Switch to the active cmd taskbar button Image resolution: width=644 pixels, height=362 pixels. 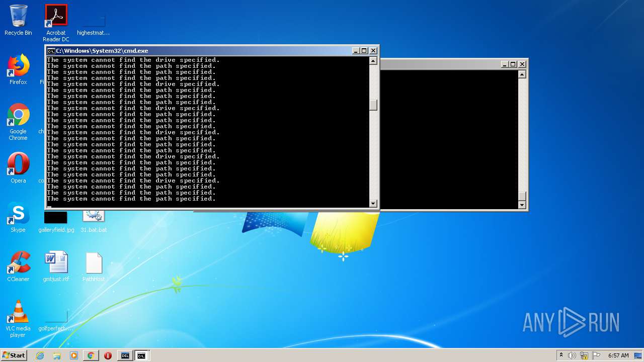pyautogui.click(x=142, y=355)
